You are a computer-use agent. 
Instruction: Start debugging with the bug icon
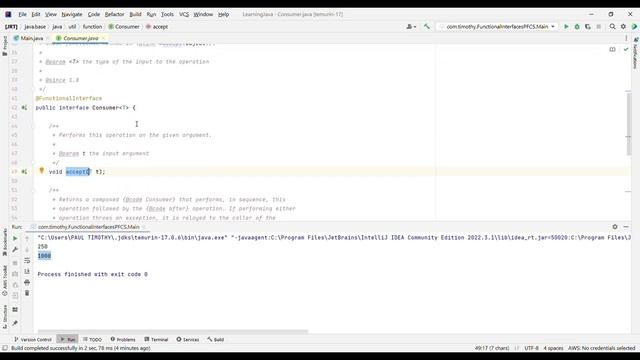click(x=577, y=27)
